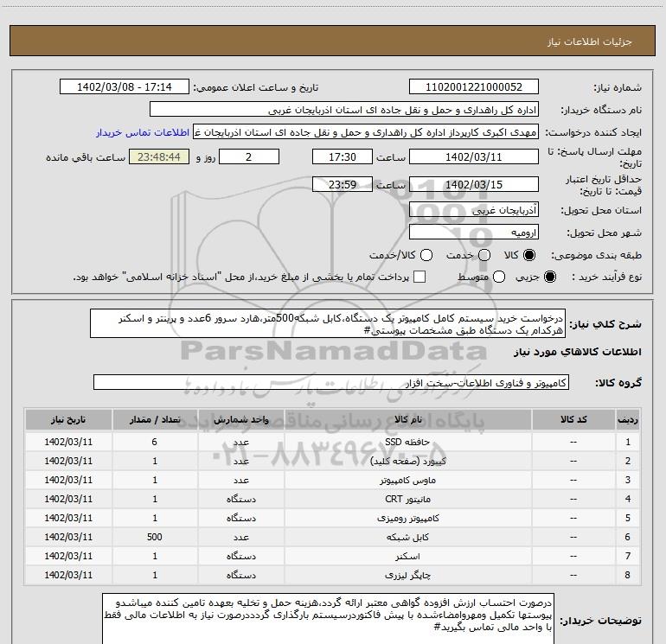
Task: Click the price validity date 1402/03/15 field
Action: click(x=474, y=184)
